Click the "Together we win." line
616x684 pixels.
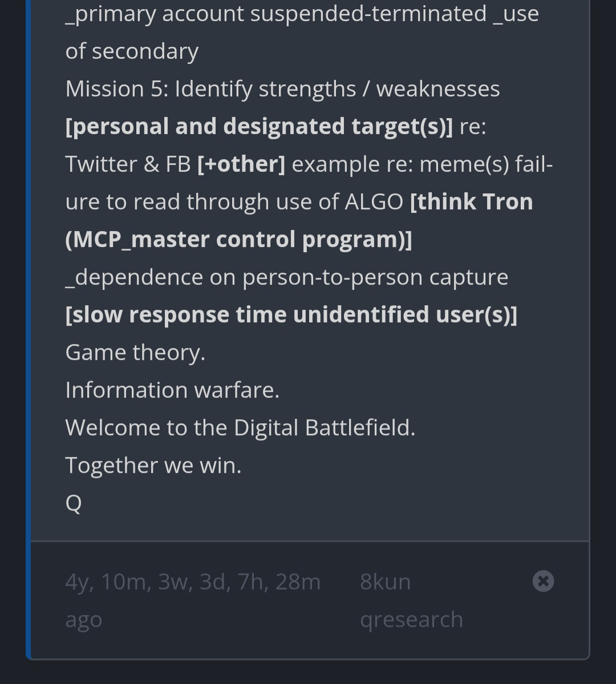(153, 466)
